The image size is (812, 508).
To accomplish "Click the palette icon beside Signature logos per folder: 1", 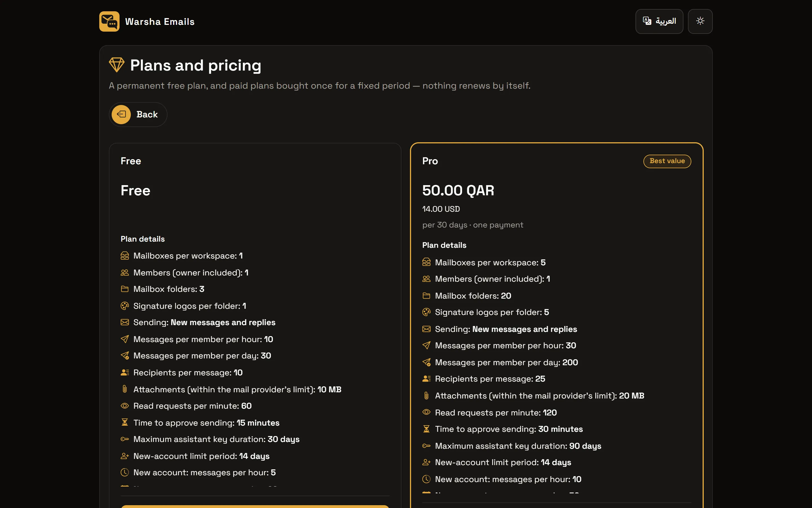I will click(x=125, y=306).
